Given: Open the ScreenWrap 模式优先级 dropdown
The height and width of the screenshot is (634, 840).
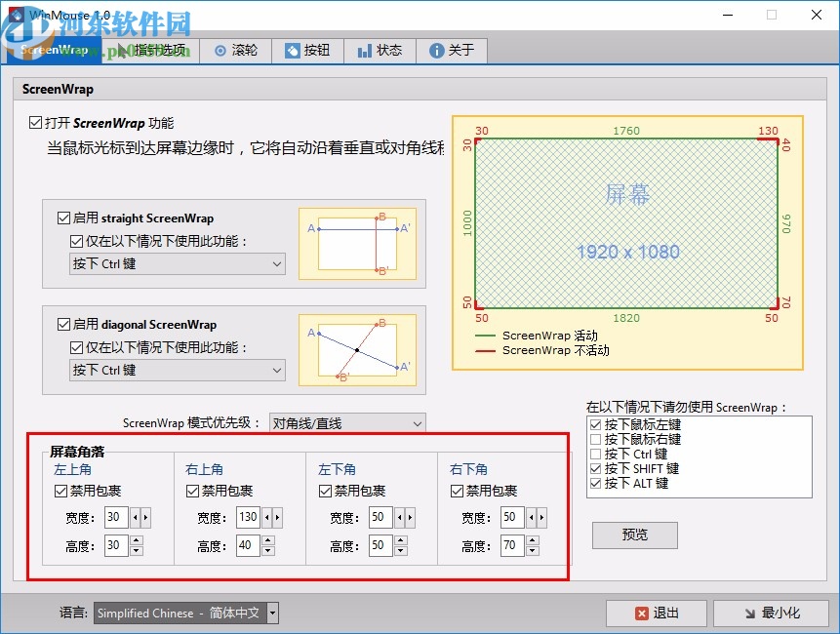Looking at the screenshot, I should click(x=347, y=423).
